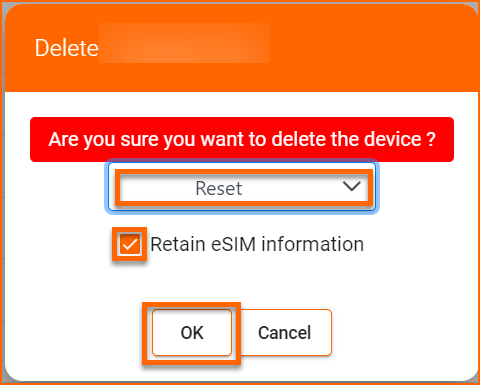Click the chevron arrow beside Reset
Screen dimensions: 480x385
352,186
